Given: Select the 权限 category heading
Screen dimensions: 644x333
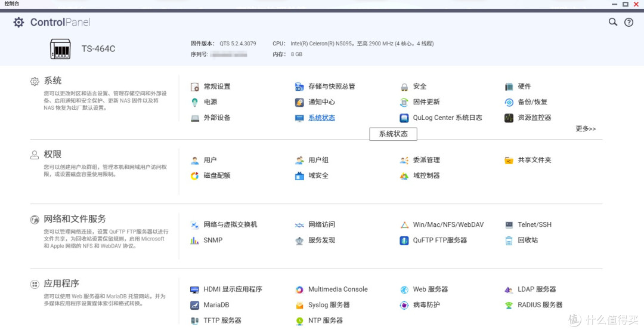Looking at the screenshot, I should click(x=52, y=154).
